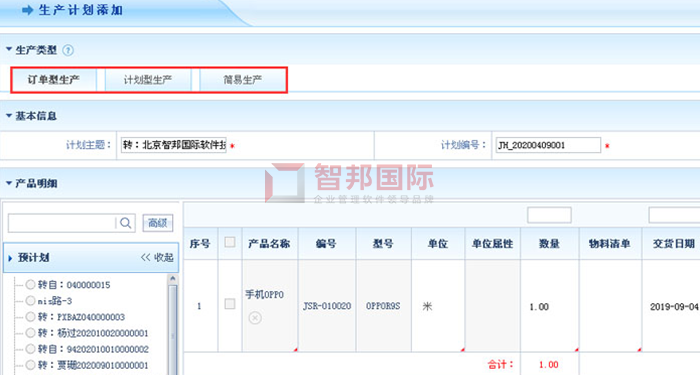Click 单位属性 column header
This screenshot has width=700, height=375.
(493, 244)
